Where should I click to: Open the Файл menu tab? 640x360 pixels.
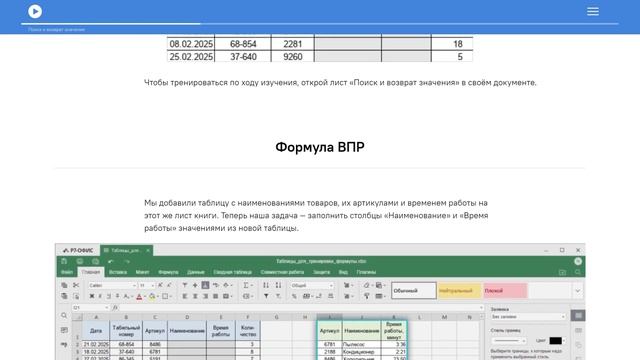[x=67, y=272]
